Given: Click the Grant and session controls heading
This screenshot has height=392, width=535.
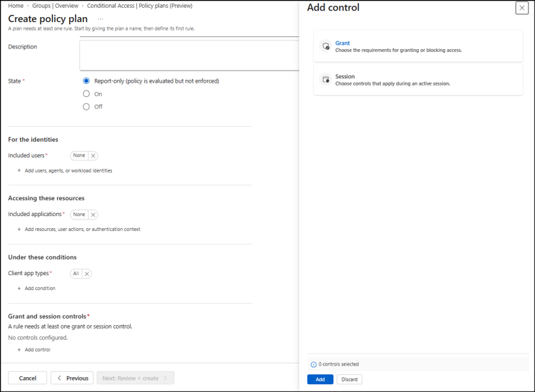Looking at the screenshot, I should click(47, 316).
